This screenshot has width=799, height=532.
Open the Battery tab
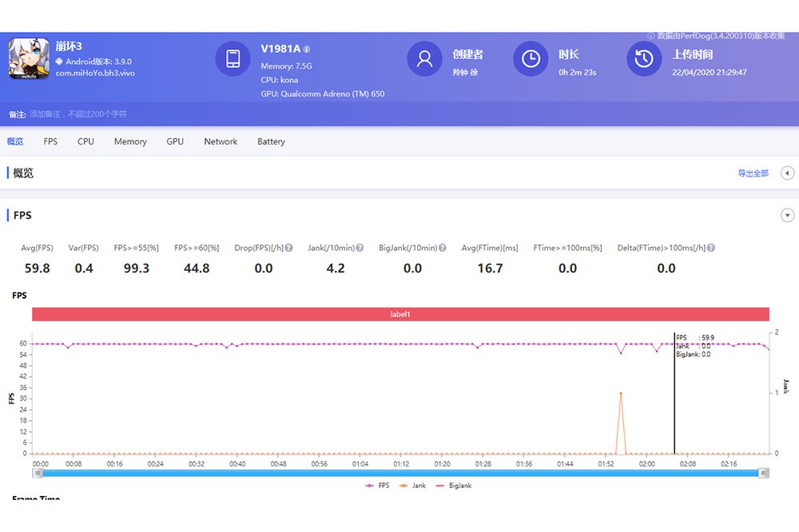(271, 141)
